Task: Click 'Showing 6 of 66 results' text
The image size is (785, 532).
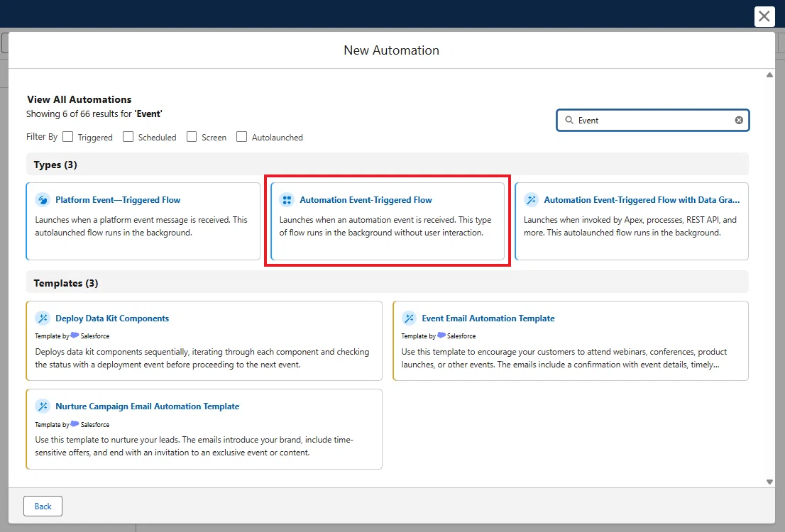Action: 94,113
